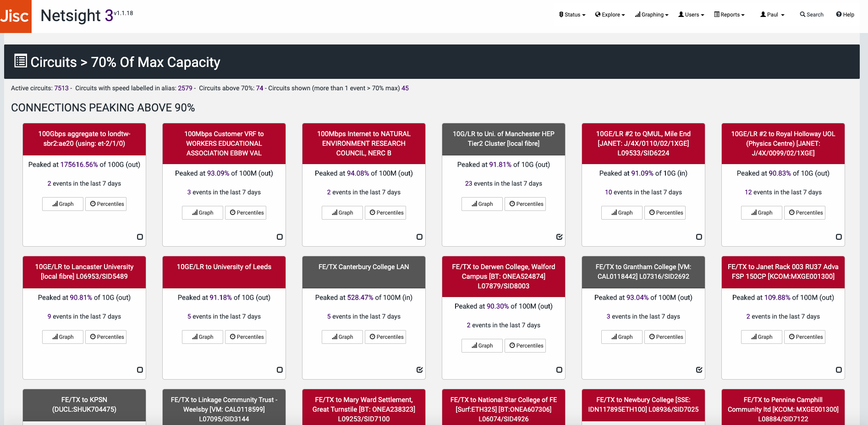Screen dimensions: 868x425
Task: Tick the checkbox on Lancaster University card
Action: [140, 370]
